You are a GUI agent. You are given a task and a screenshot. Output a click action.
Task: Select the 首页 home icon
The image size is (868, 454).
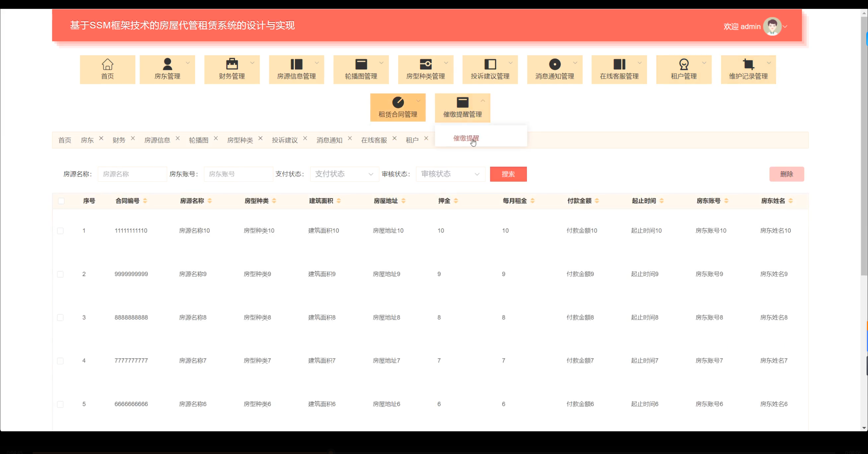[107, 64]
